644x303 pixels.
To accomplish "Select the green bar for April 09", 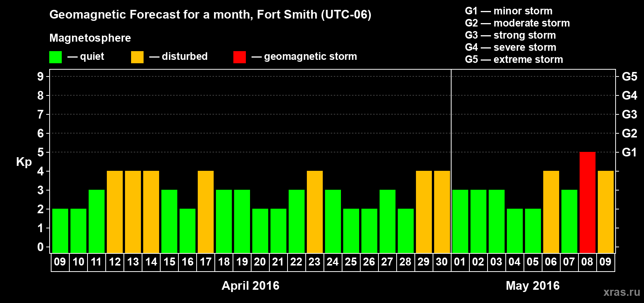I will pos(60,231).
